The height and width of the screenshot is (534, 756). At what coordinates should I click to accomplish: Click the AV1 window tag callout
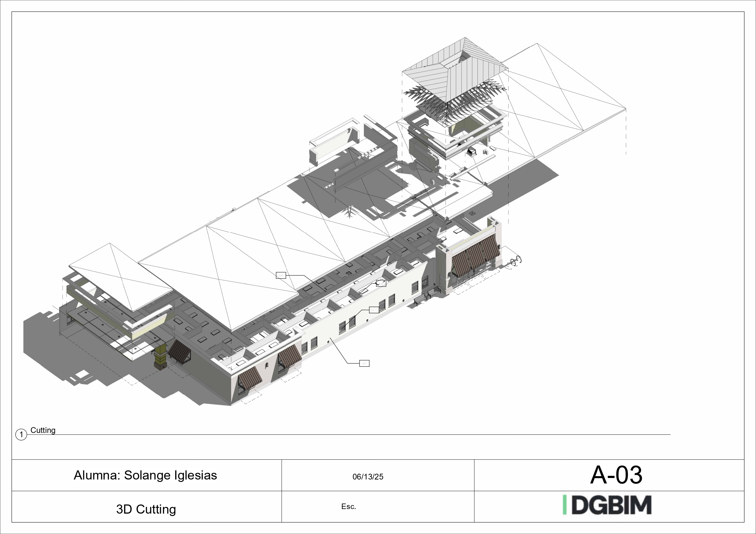374,310
